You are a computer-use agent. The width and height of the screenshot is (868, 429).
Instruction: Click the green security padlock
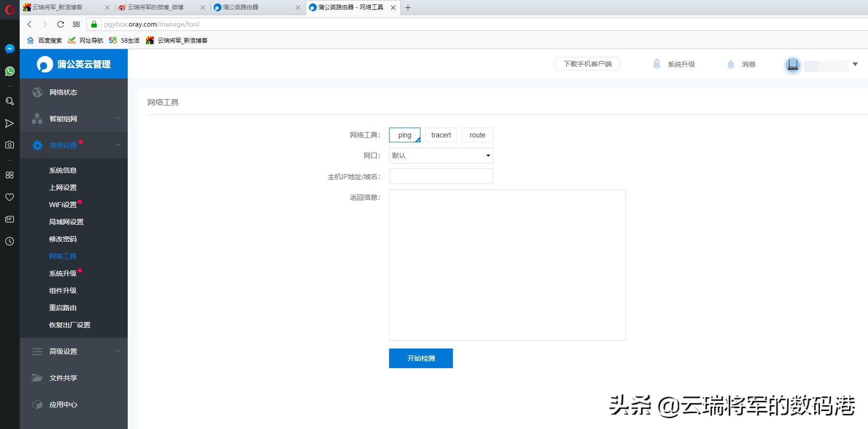94,24
